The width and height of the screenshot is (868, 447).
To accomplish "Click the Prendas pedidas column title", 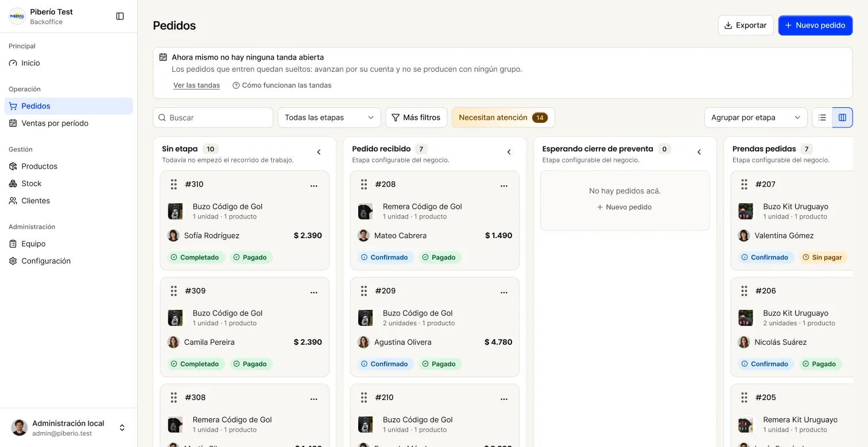I will (x=764, y=149).
